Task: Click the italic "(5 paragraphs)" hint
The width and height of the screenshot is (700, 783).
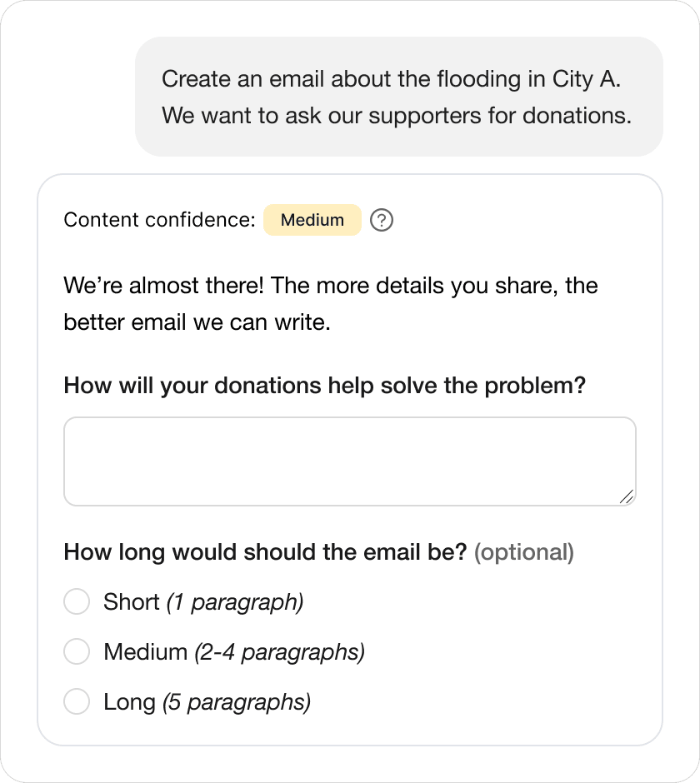Action: (x=237, y=702)
